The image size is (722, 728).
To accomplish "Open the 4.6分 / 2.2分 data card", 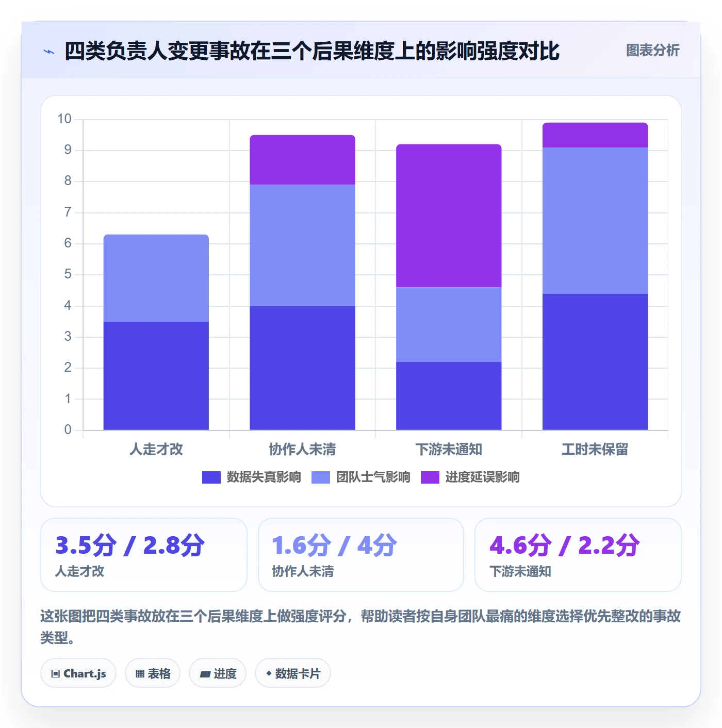I will point(578,555).
